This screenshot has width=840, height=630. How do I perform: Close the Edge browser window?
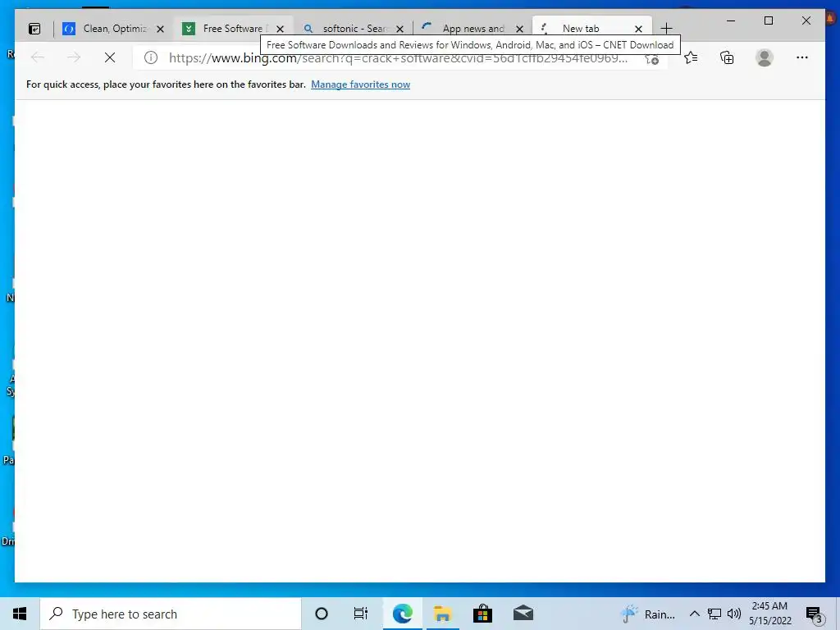point(806,21)
